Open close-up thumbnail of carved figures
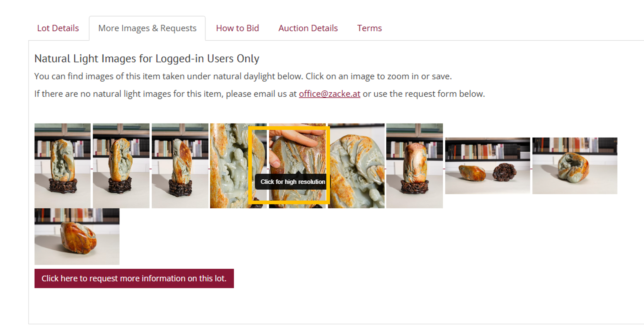644x326 pixels. [x=229, y=166]
